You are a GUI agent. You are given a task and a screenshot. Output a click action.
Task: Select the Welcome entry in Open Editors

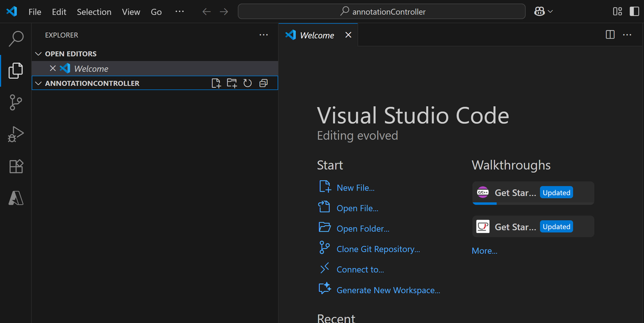(155, 68)
